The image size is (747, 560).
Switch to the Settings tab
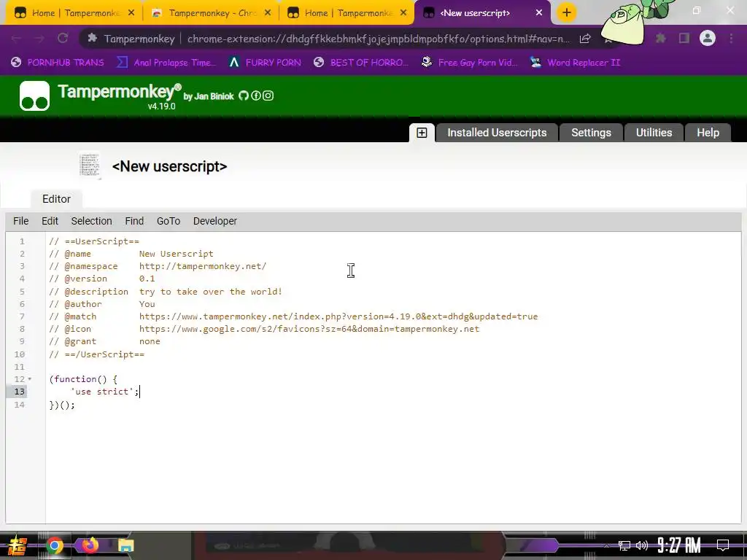click(x=591, y=133)
